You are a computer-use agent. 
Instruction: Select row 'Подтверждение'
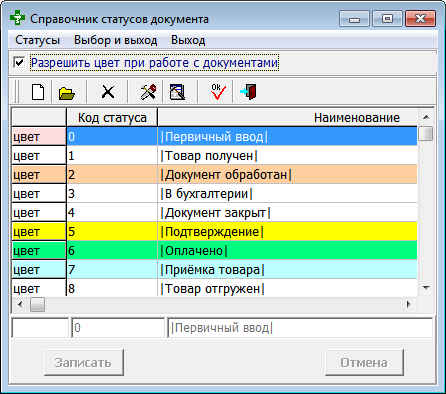point(214,231)
